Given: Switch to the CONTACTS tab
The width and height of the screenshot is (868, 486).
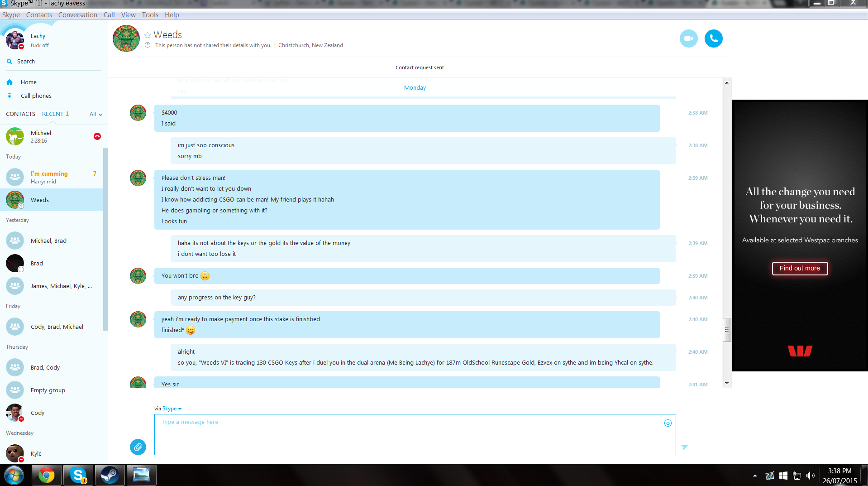Looking at the screenshot, I should (x=20, y=114).
